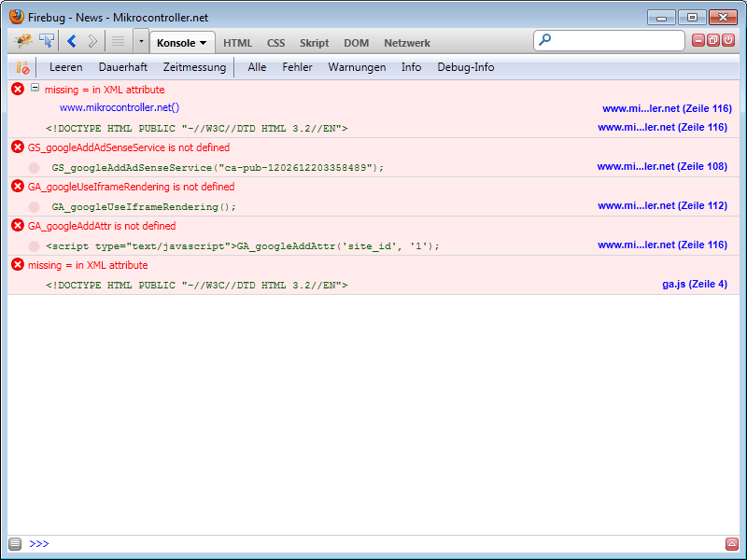The image size is (747, 560).
Task: Click the Firefox icon in title bar
Action: pyautogui.click(x=16, y=17)
